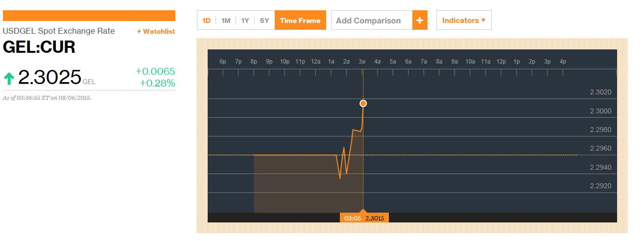The image size is (644, 241).
Task: Open the Time Frame selector
Action: (x=300, y=21)
